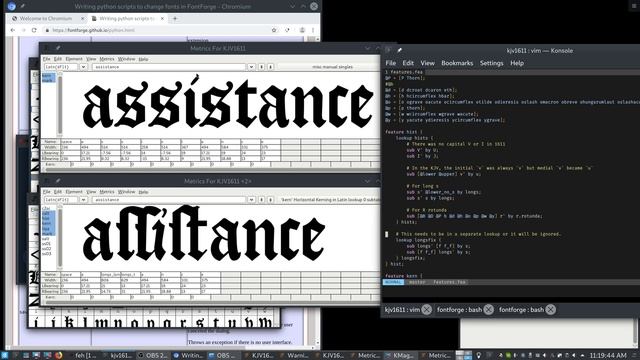Click feature list scrollbar in upper Metrics window

(60, 104)
